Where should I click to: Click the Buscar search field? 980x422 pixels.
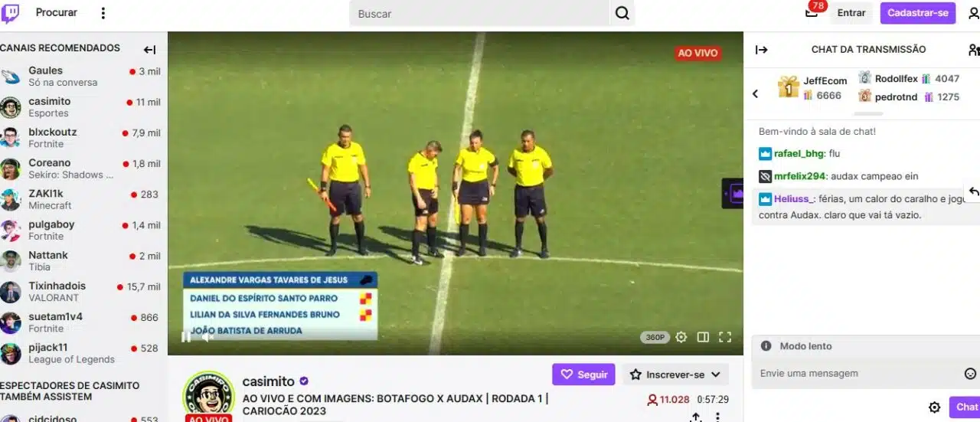[480, 13]
